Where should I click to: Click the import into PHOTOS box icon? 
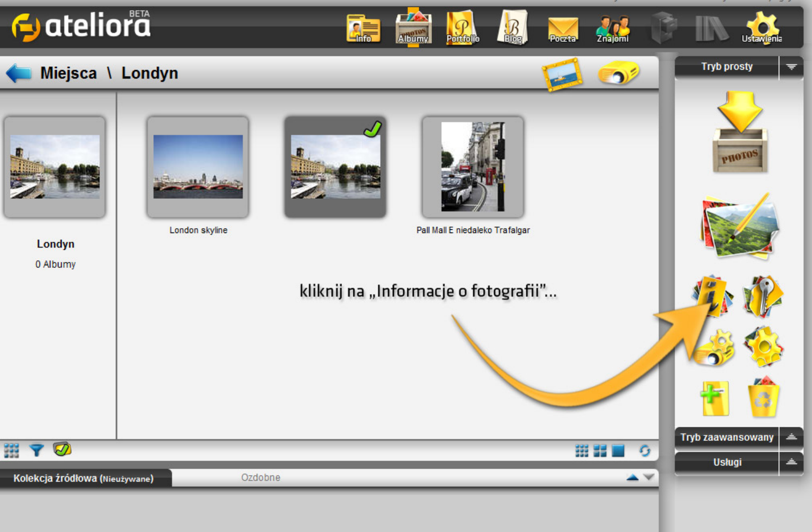[x=740, y=132]
